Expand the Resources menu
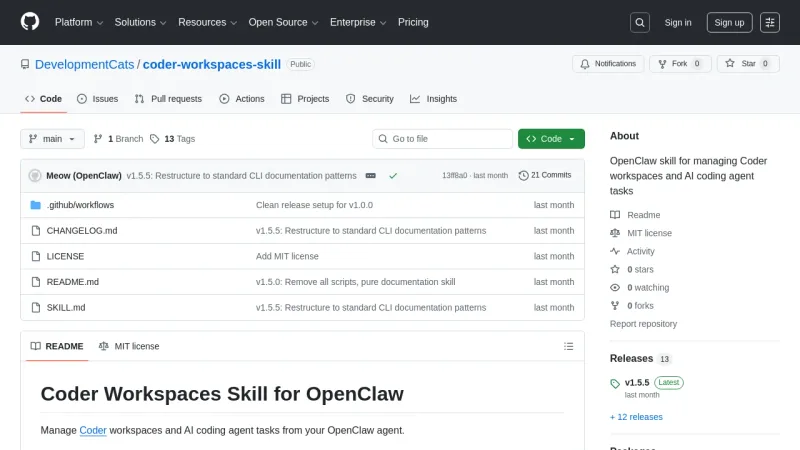The height and width of the screenshot is (450, 800). pos(207,22)
